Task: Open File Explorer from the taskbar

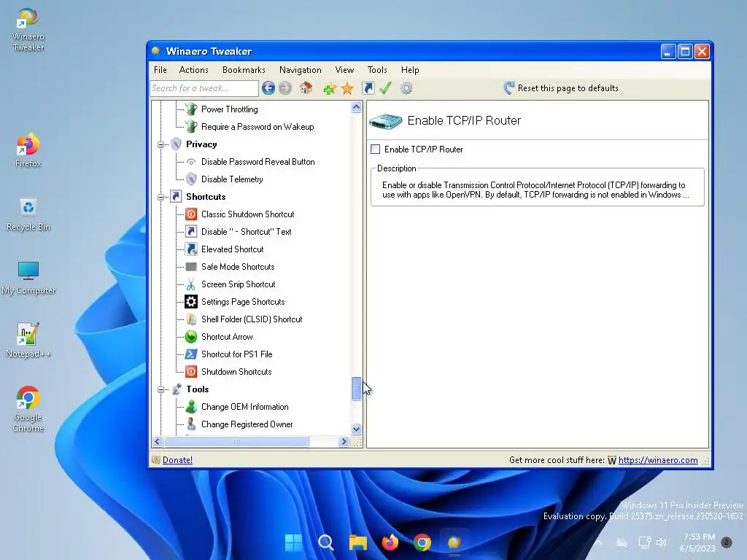Action: (x=357, y=542)
